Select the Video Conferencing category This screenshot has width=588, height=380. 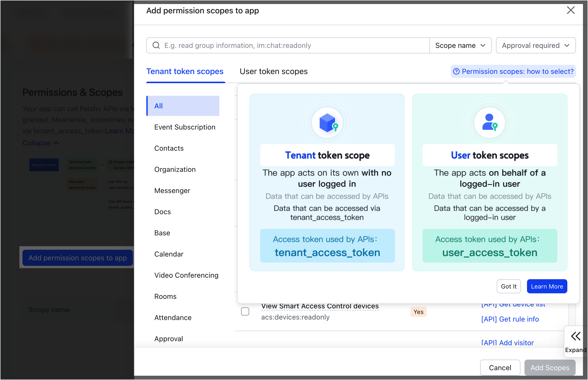click(x=186, y=275)
